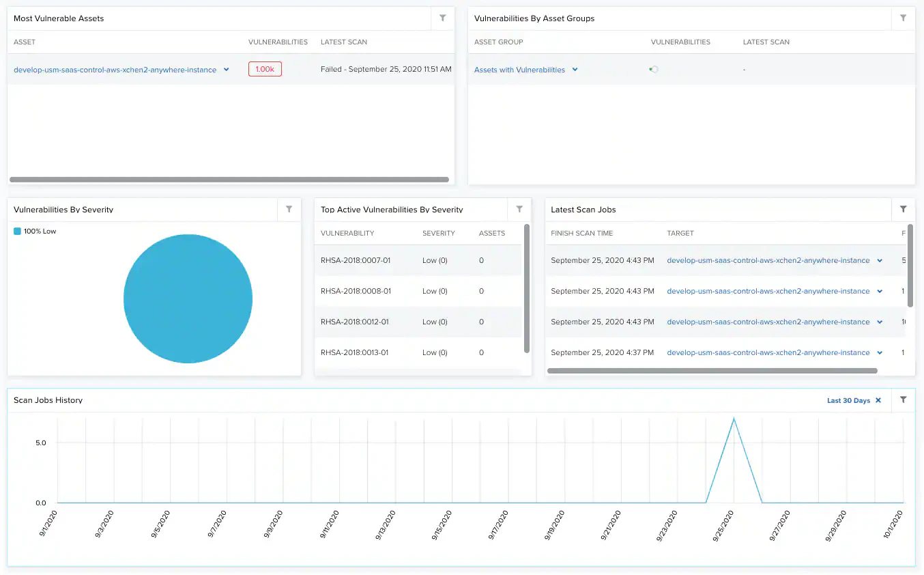Open filter for Most Vulnerable Assets widget
The image size is (924, 575).
(442, 18)
